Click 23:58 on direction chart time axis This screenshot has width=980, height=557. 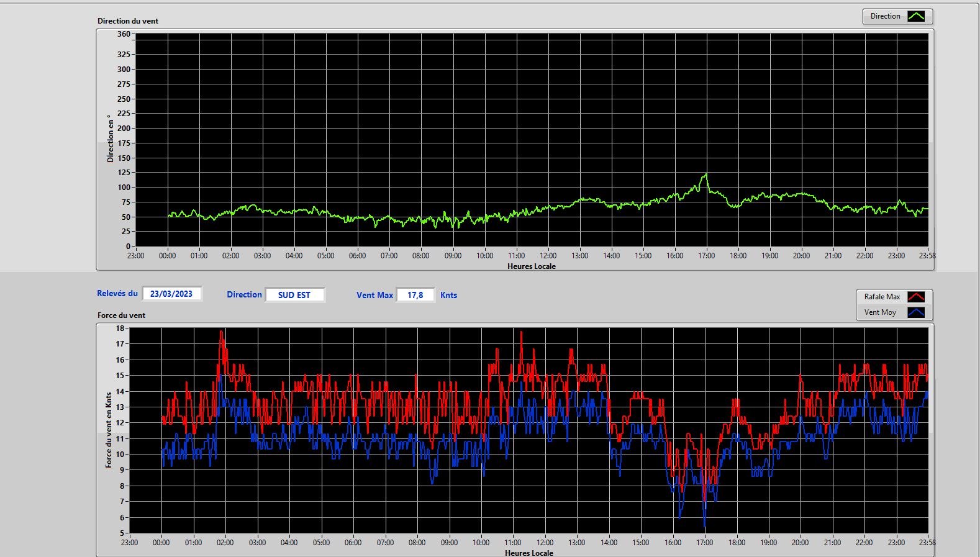pyautogui.click(x=927, y=256)
